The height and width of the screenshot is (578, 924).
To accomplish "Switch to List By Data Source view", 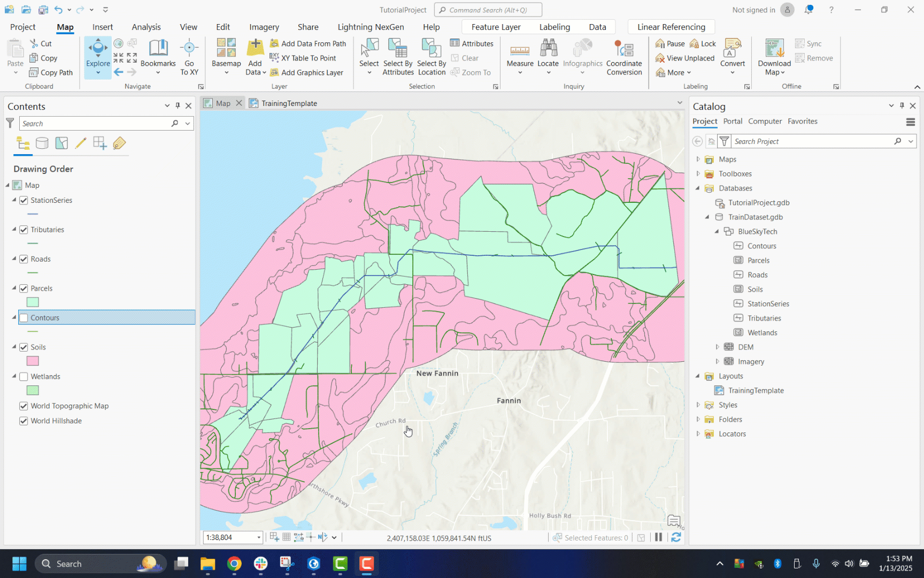I will click(x=42, y=143).
